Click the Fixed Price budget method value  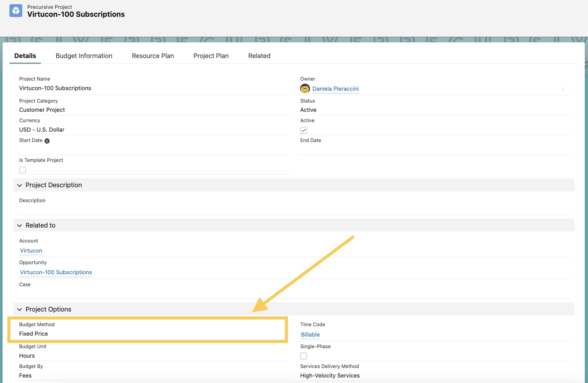(34, 334)
